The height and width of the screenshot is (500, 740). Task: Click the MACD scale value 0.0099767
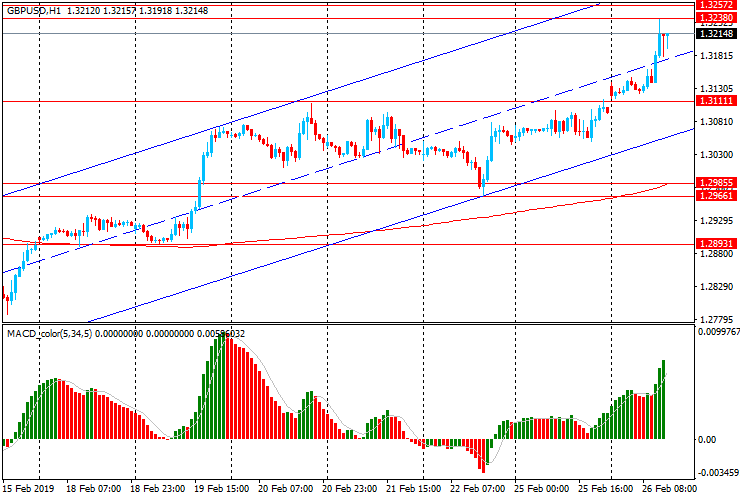click(x=718, y=331)
